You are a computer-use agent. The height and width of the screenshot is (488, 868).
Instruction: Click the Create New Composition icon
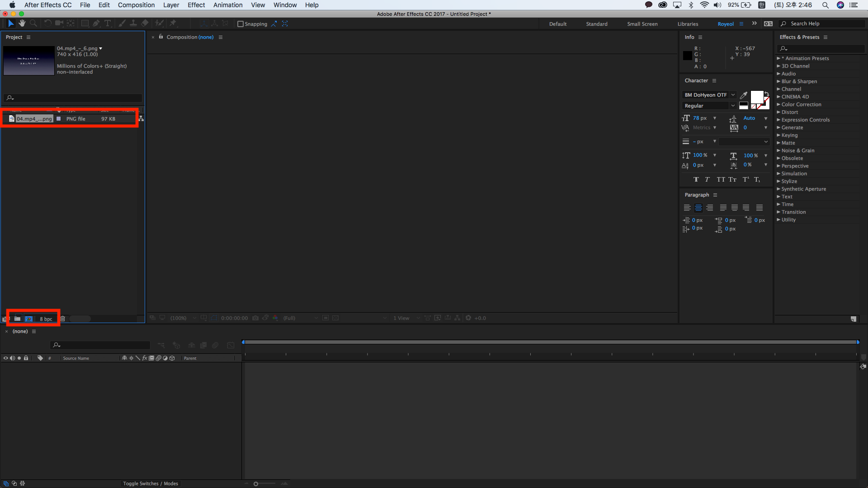(28, 319)
